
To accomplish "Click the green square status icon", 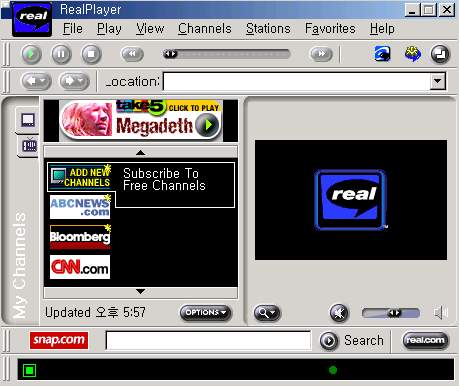I will click(x=29, y=370).
